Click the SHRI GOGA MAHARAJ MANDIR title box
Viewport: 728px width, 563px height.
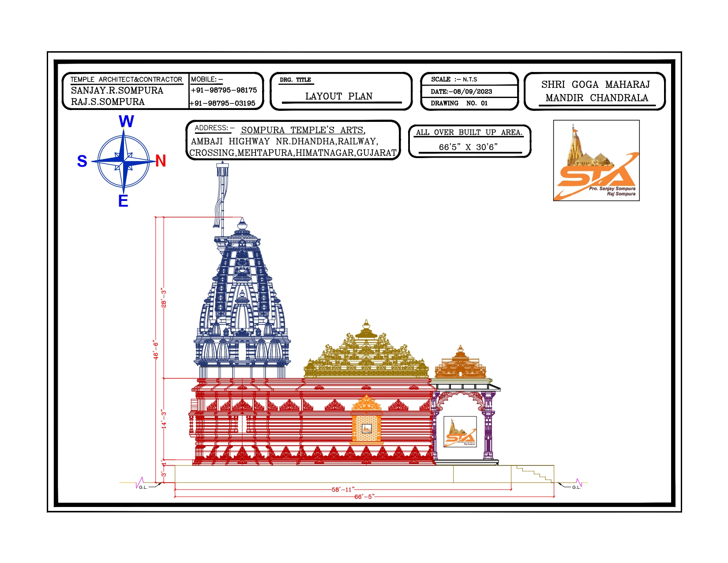595,91
